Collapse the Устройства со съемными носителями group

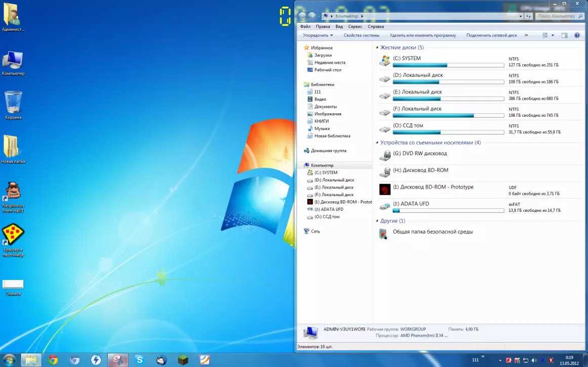(x=377, y=143)
